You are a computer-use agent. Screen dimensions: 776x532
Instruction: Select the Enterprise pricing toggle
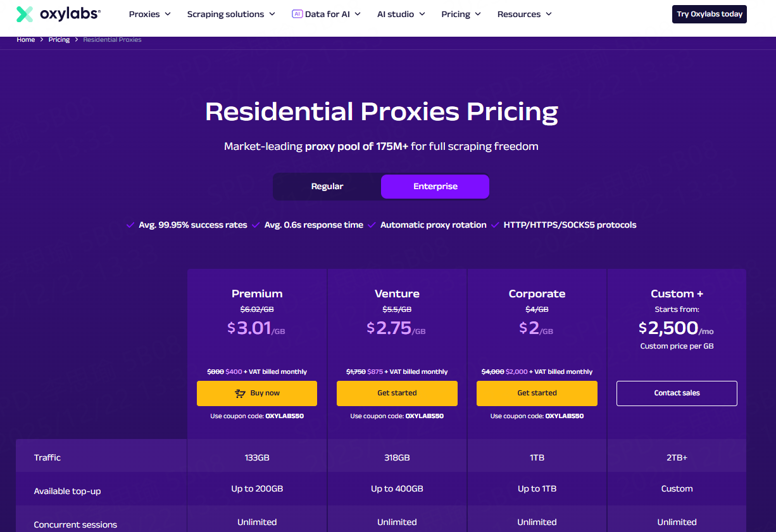coord(435,187)
